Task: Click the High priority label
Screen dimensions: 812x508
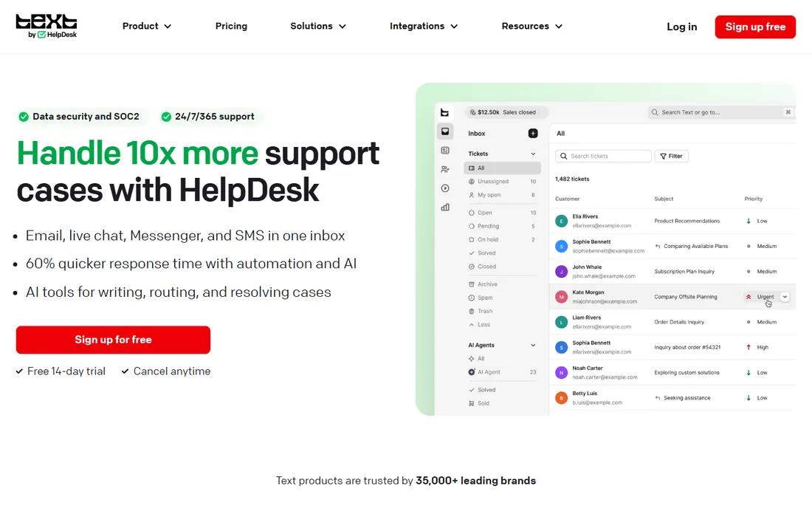Action: point(763,348)
